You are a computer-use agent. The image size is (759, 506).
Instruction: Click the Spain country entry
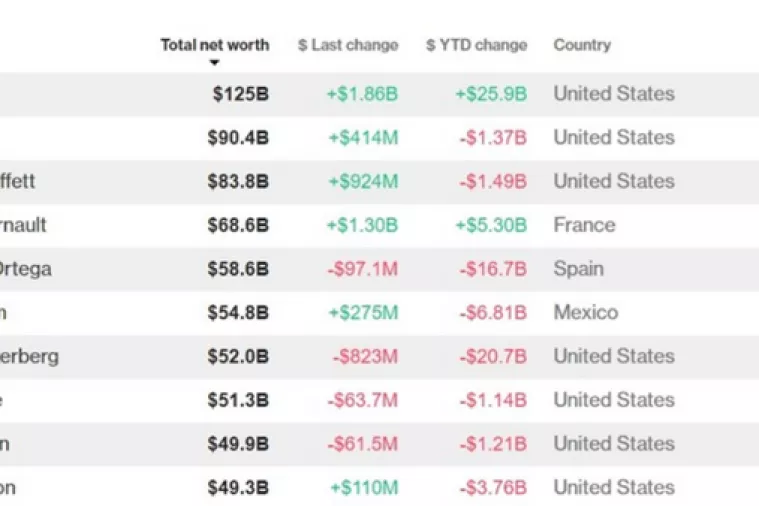(578, 269)
